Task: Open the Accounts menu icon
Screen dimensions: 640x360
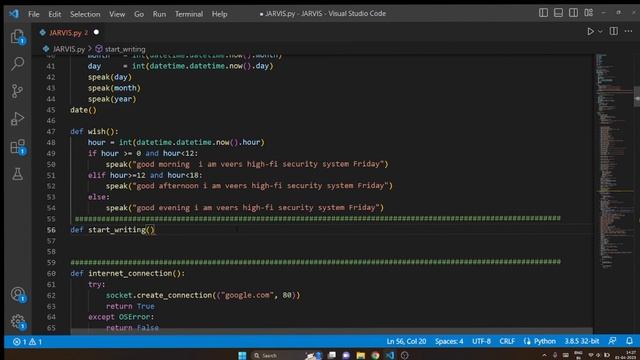Action: [18, 294]
